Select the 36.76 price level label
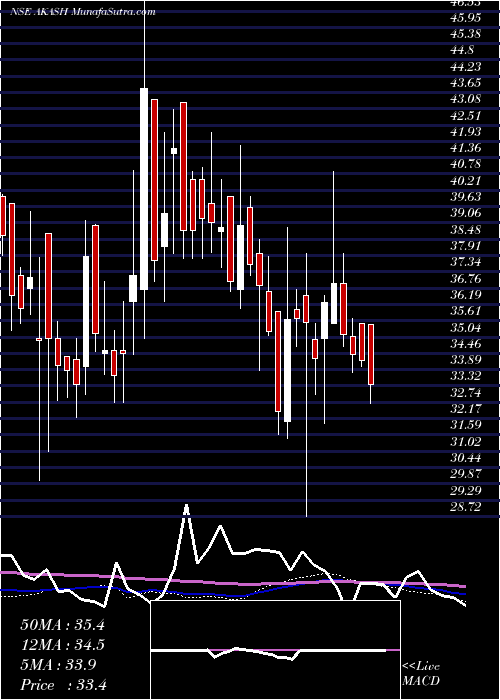The width and height of the screenshot is (500, 700). 464,279
